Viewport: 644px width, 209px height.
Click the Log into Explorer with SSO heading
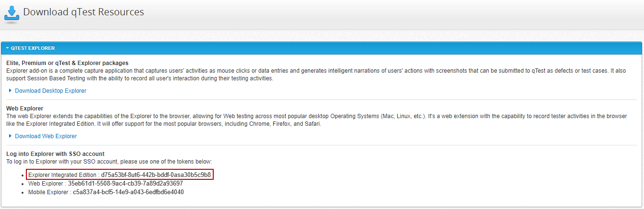[x=55, y=154]
